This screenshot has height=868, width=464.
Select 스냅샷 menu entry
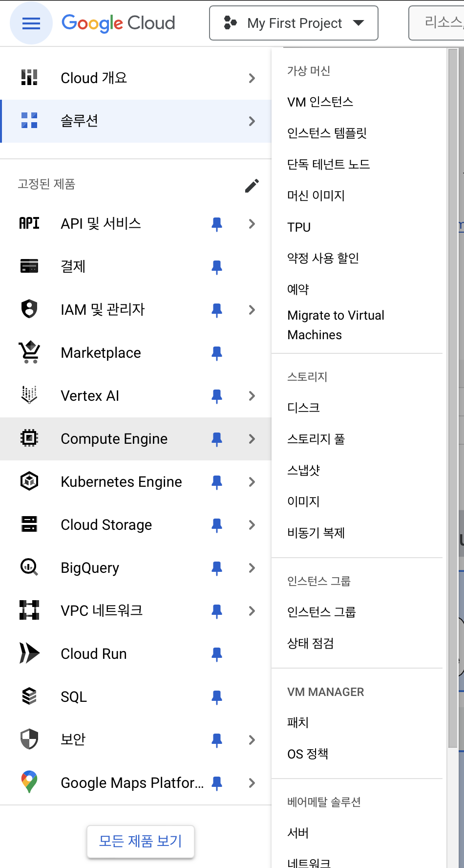(303, 470)
